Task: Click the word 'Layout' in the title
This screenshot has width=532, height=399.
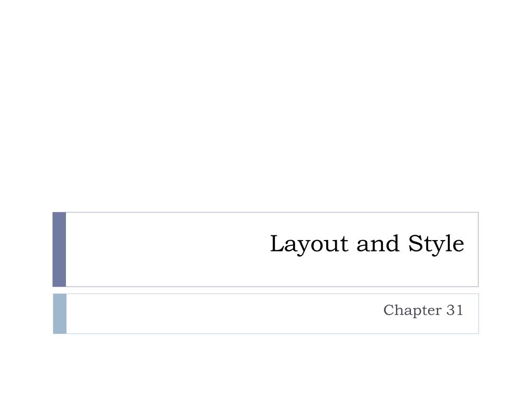Action: coord(309,244)
